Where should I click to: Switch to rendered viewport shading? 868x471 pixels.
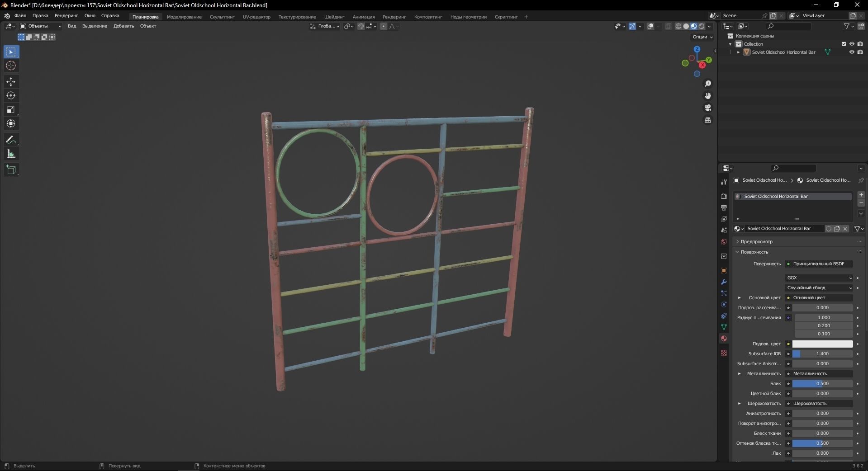pos(702,26)
